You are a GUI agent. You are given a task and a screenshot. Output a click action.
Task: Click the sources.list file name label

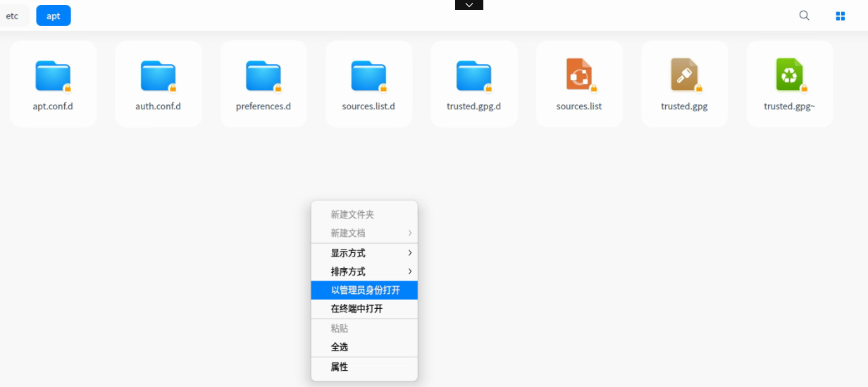(579, 106)
